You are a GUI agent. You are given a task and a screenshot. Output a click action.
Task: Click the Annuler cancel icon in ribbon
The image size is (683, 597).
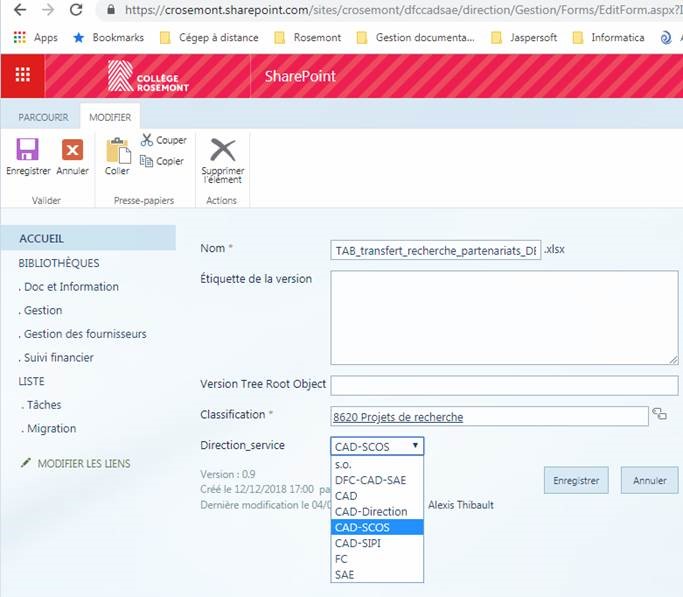(x=72, y=151)
